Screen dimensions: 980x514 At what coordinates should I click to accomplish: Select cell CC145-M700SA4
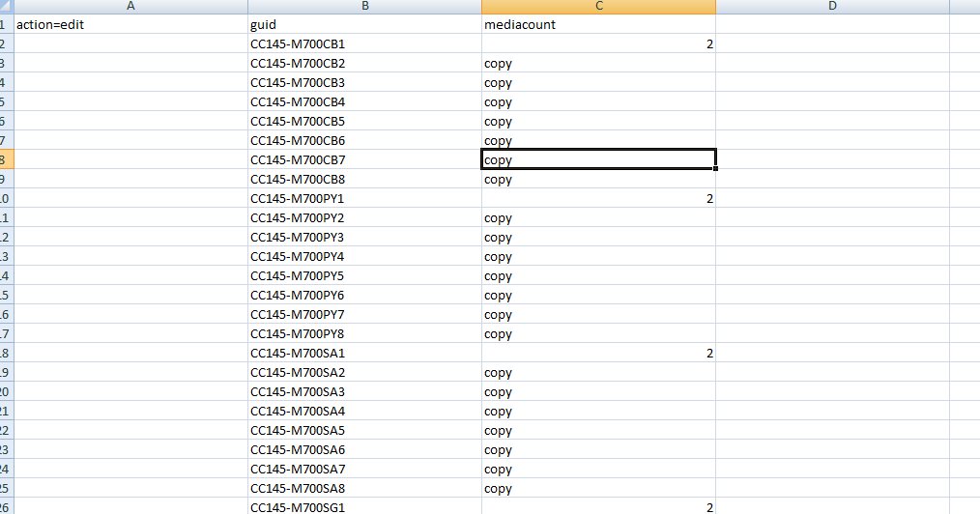pyautogui.click(x=365, y=411)
